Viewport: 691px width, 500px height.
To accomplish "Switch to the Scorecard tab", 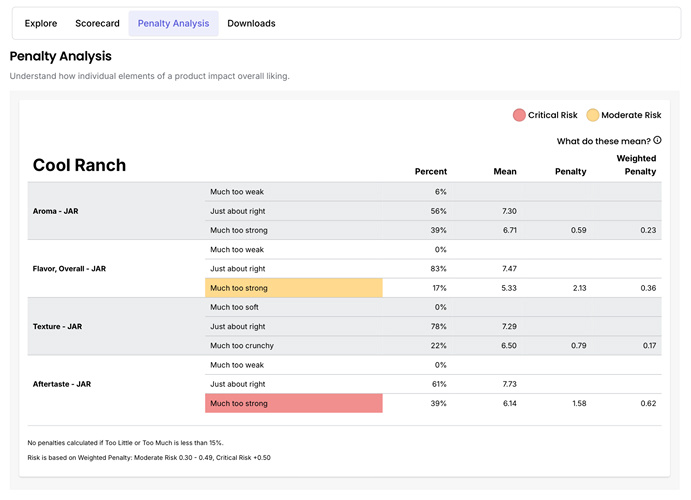I will 98,23.
